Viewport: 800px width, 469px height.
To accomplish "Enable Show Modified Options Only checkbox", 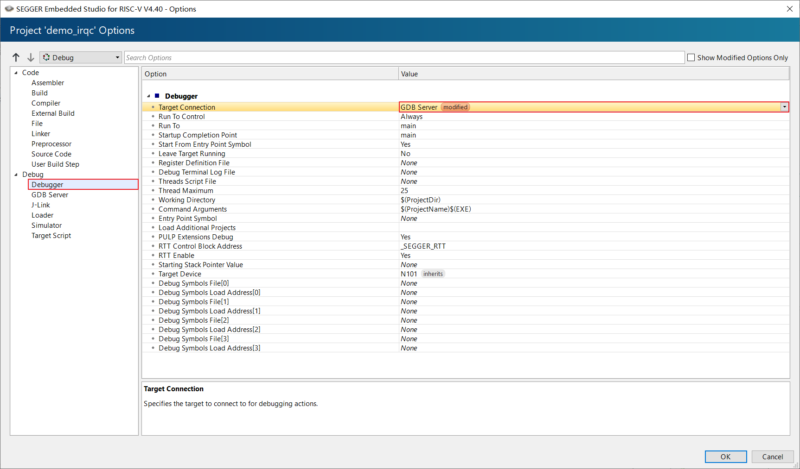I will [x=692, y=58].
